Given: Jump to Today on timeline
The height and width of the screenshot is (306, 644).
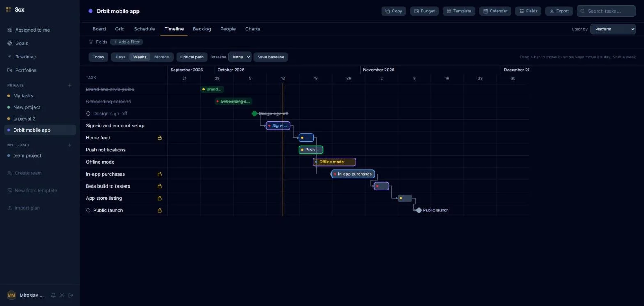Looking at the screenshot, I should pyautogui.click(x=98, y=57).
